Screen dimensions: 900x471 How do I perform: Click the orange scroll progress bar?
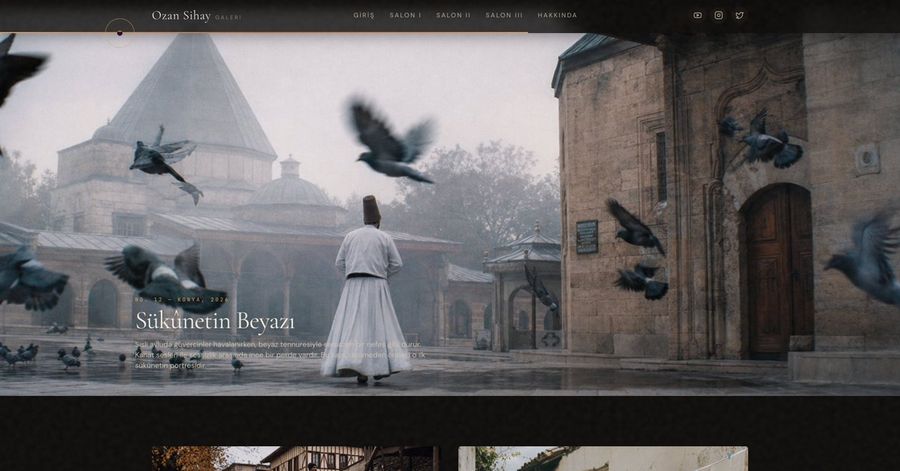coord(264,33)
